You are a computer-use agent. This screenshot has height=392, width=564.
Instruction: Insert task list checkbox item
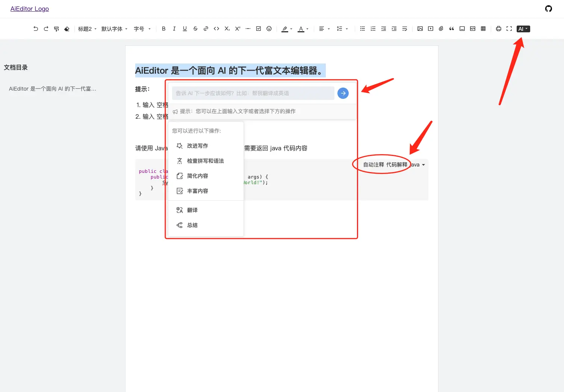pos(259,29)
